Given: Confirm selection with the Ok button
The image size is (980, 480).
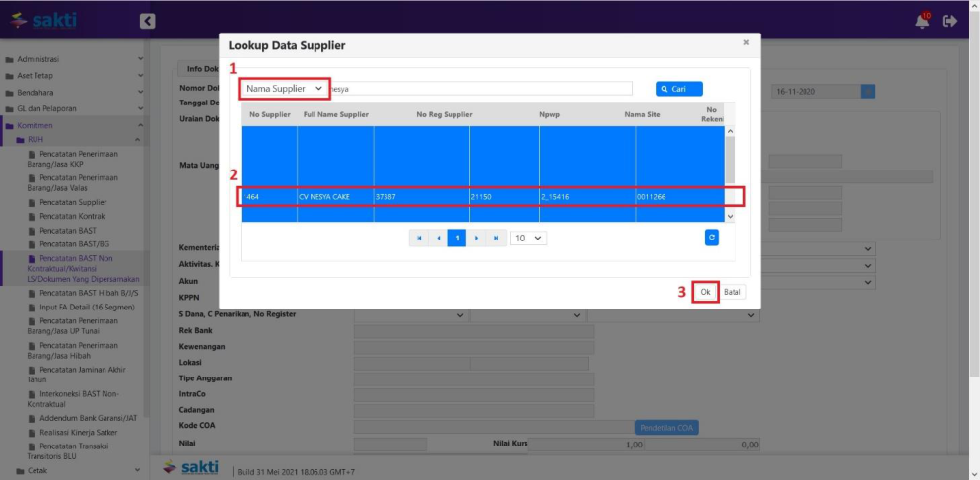Looking at the screenshot, I should [705, 292].
